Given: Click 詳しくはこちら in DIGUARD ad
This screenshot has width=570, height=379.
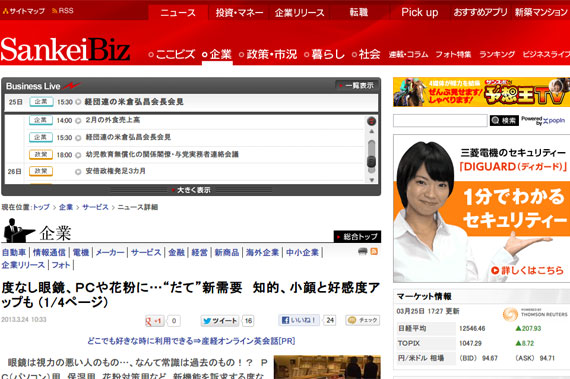Looking at the screenshot, I should [527, 270].
